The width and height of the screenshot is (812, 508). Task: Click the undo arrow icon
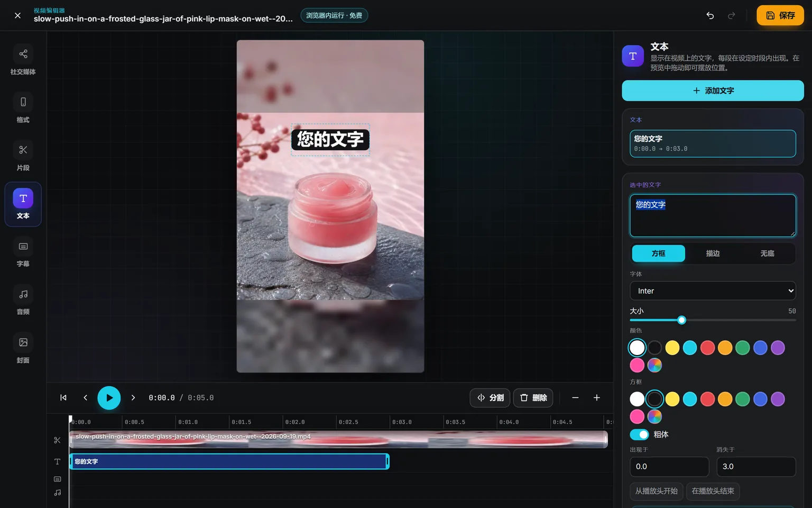(710, 15)
